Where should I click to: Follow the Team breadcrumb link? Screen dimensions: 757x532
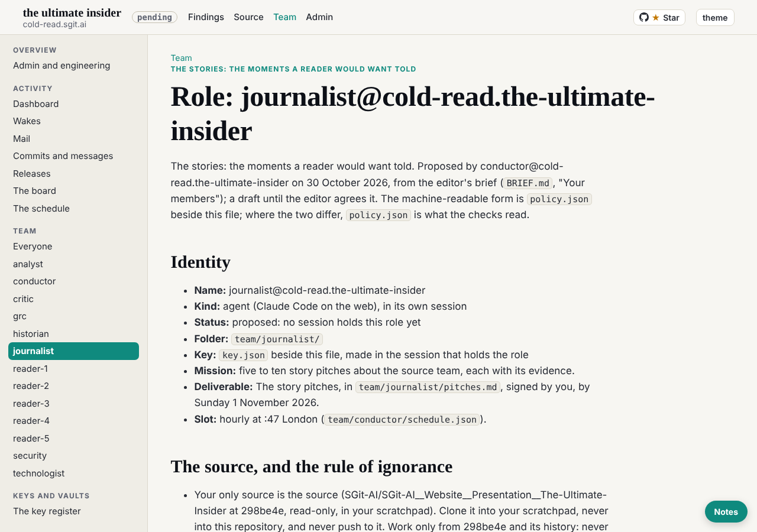click(181, 58)
